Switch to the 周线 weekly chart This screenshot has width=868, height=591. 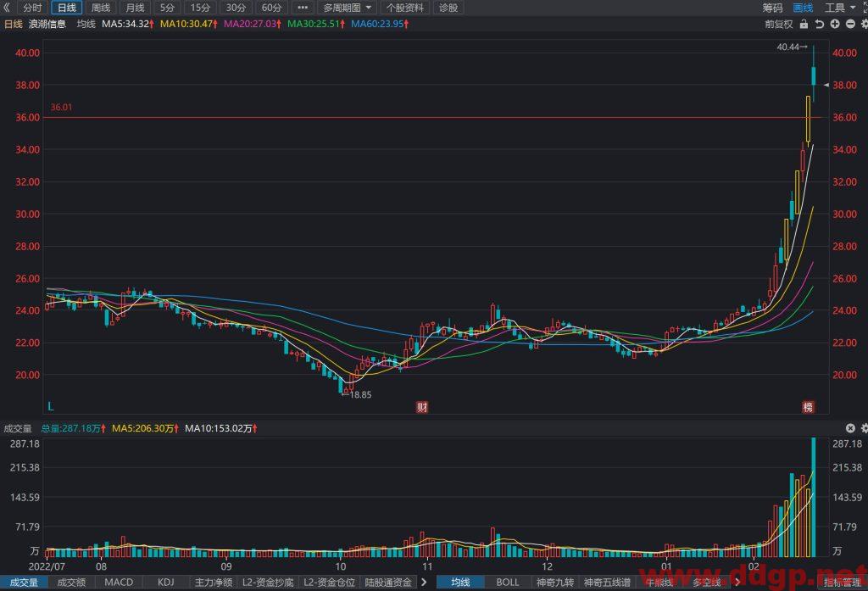pyautogui.click(x=101, y=8)
